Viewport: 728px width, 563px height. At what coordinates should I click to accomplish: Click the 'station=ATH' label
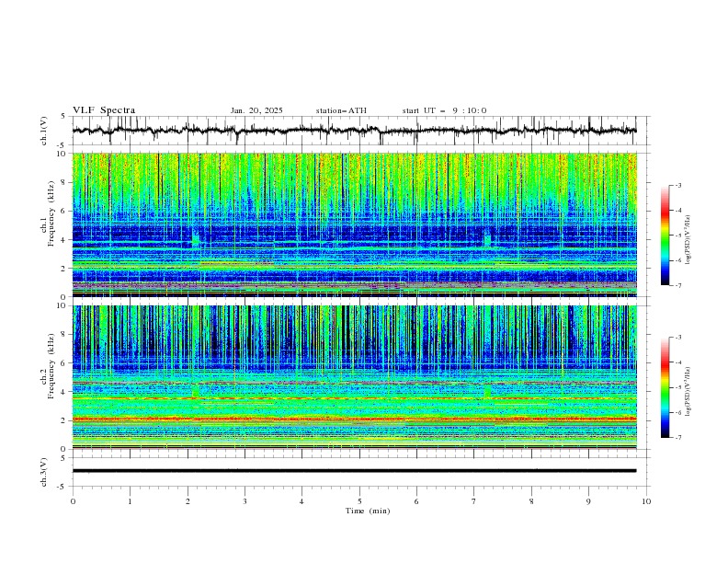click(341, 110)
